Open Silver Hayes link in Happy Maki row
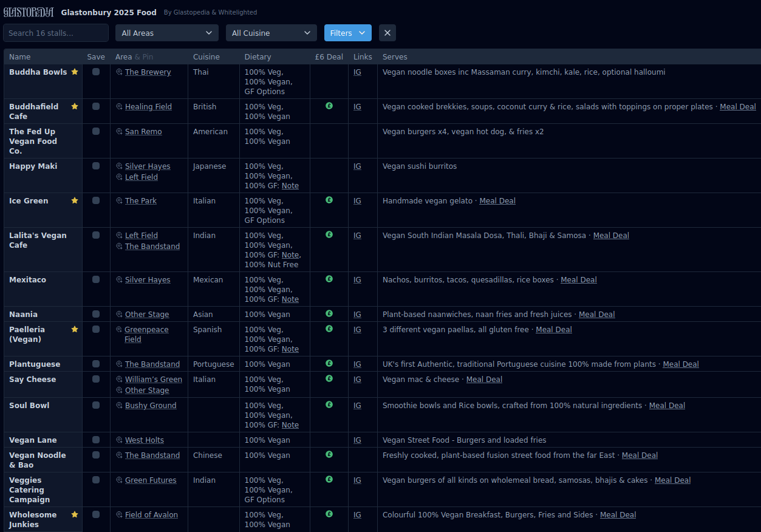761x532 pixels. (x=148, y=166)
